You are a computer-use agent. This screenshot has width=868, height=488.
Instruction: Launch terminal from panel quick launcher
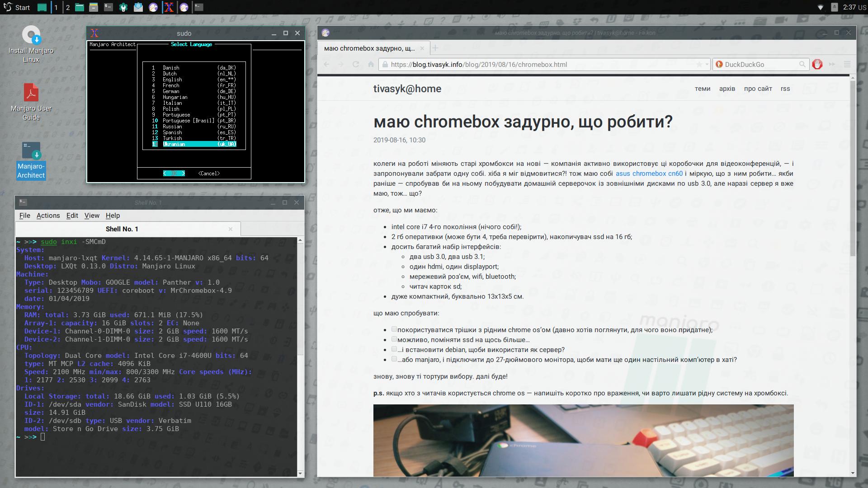108,7
